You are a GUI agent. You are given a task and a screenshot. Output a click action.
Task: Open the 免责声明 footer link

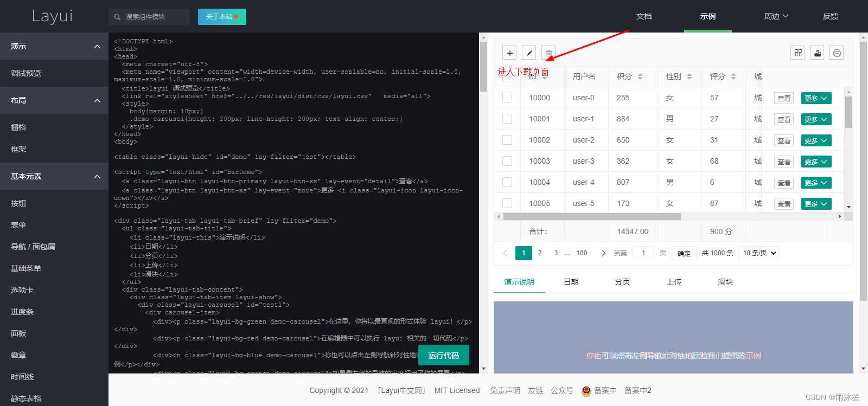tap(505, 390)
